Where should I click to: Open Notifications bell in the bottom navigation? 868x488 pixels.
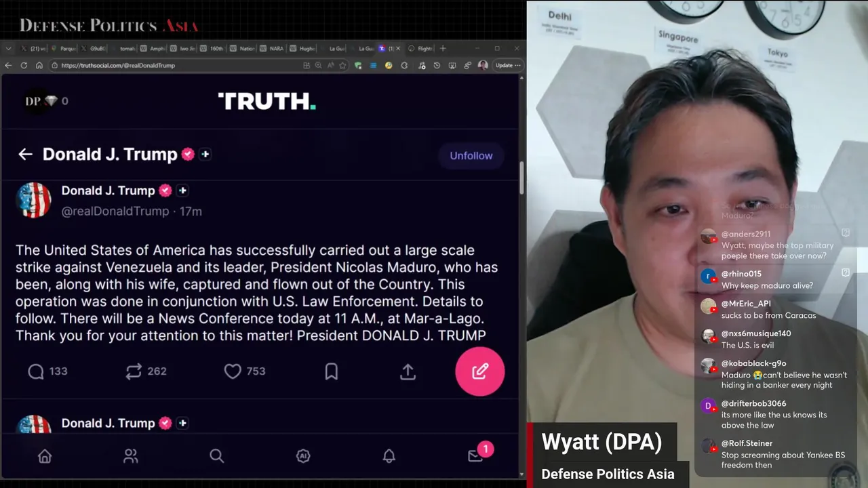coord(389,456)
